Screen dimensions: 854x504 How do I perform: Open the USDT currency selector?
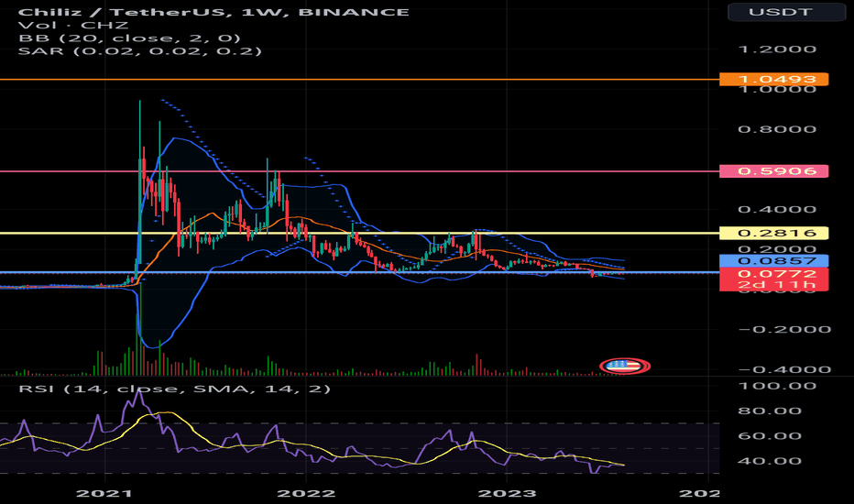pos(786,11)
